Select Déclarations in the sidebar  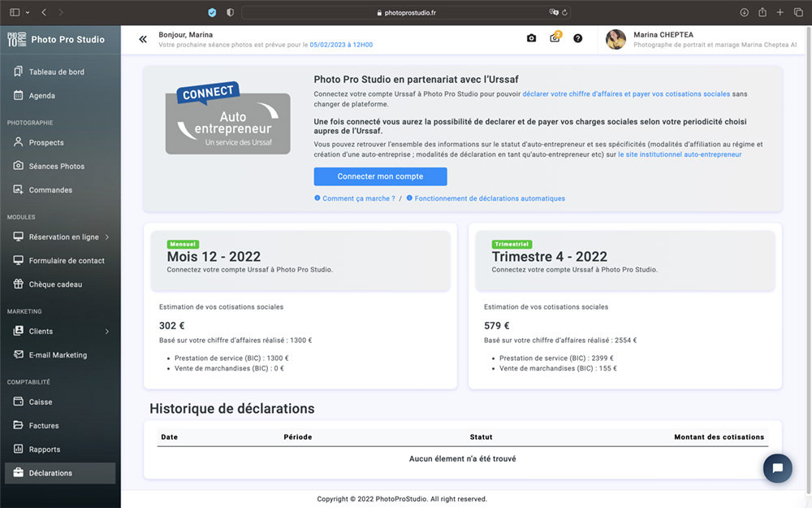pos(60,473)
